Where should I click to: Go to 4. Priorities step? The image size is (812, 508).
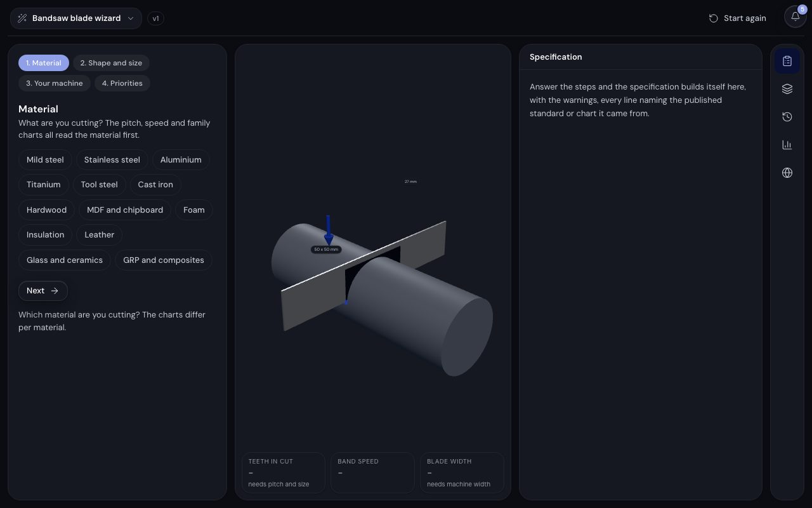(x=122, y=83)
